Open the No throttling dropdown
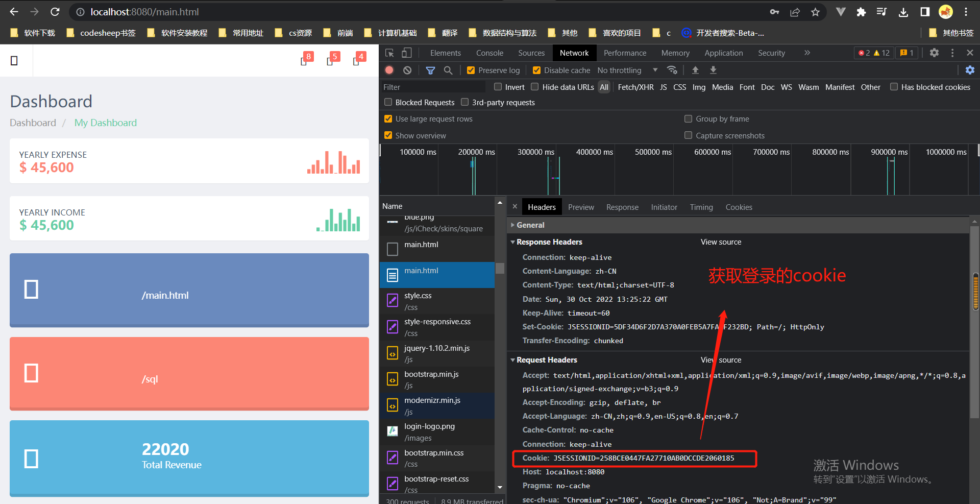Screen dimensions: 980x504 627,70
